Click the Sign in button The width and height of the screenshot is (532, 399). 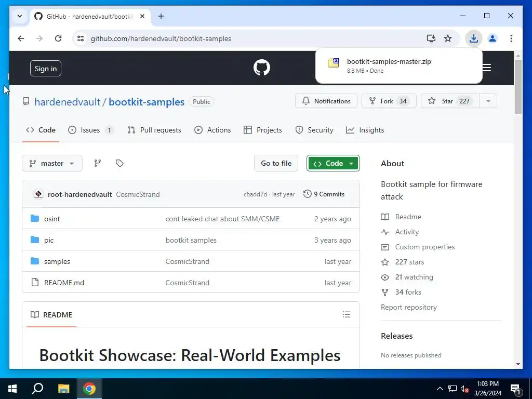(x=46, y=69)
